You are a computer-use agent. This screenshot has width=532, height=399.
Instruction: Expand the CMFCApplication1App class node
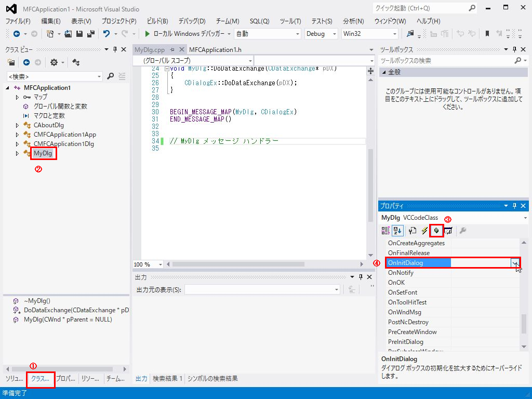coord(17,135)
